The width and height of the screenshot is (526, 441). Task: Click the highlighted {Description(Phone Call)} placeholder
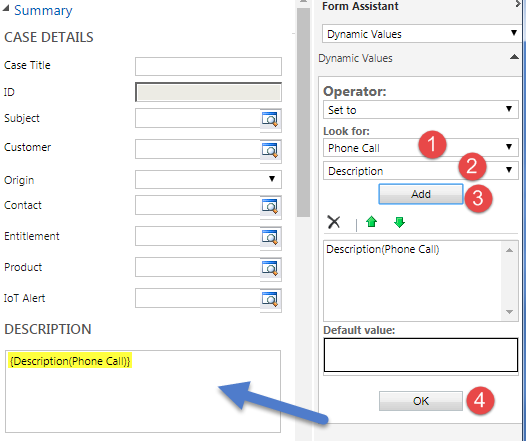point(70,361)
